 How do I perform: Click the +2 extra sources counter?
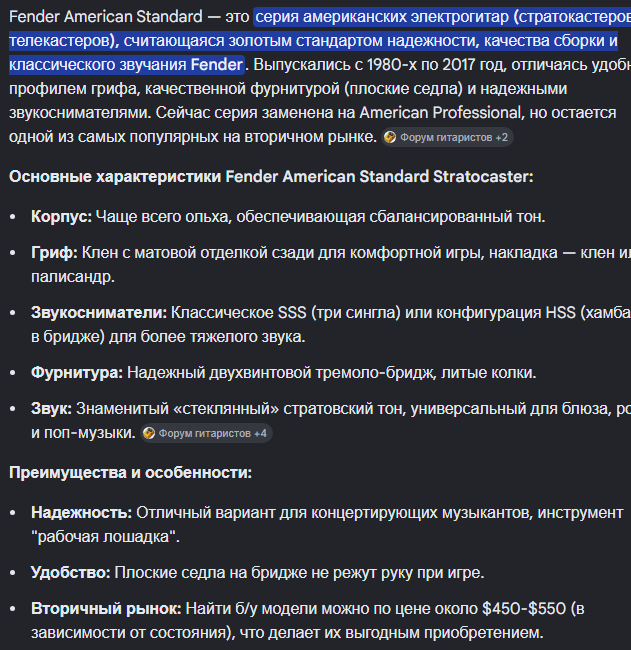click(502, 138)
